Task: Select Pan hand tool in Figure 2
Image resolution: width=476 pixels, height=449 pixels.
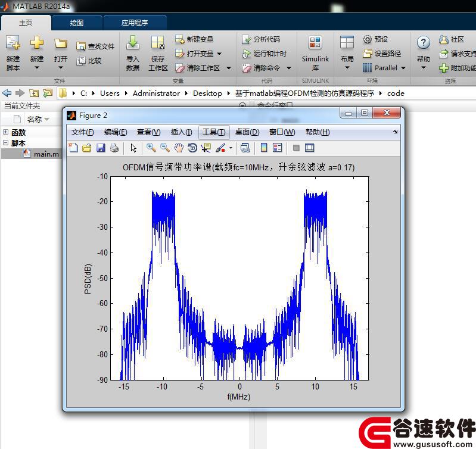Action: tap(179, 148)
